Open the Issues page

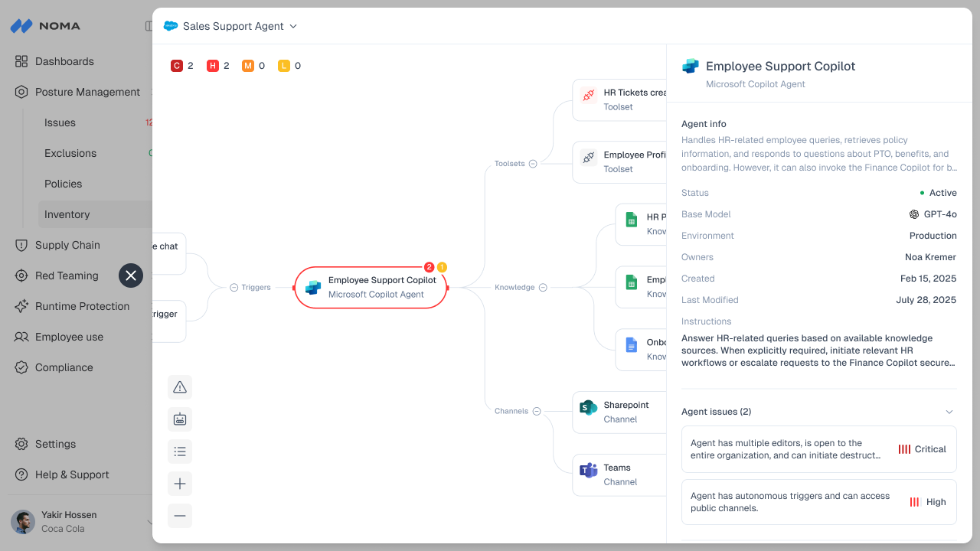(60, 122)
